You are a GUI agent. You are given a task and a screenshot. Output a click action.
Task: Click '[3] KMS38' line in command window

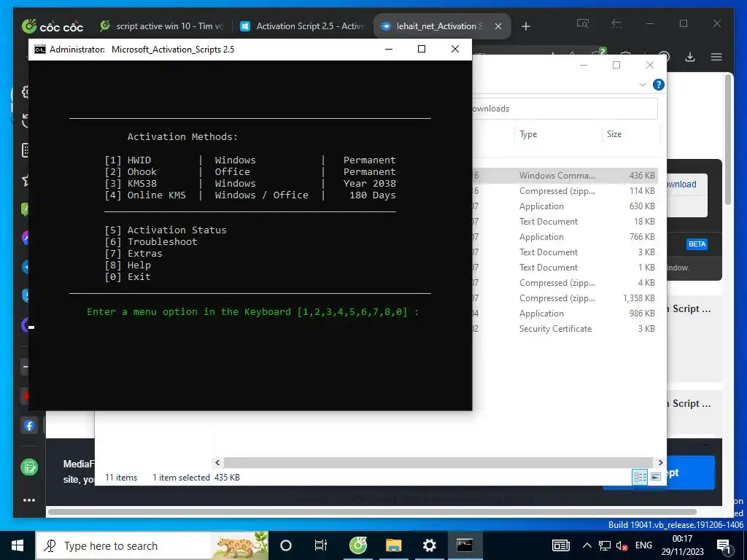pyautogui.click(x=250, y=183)
